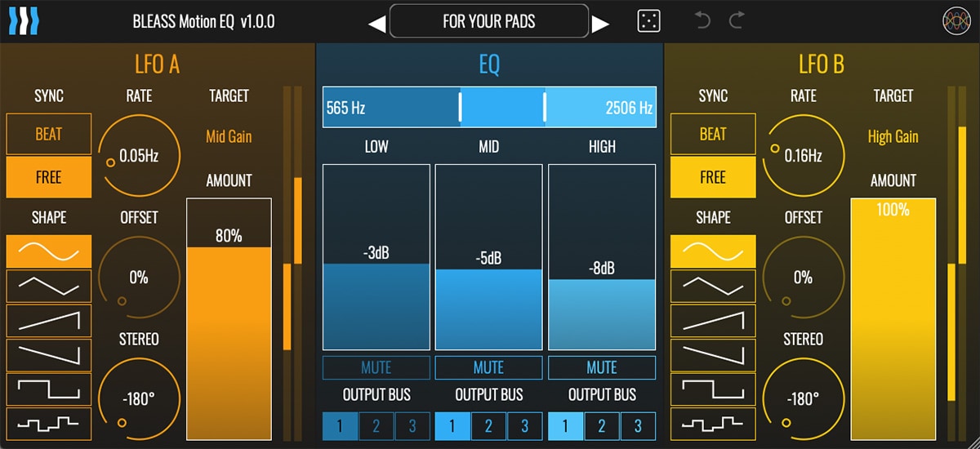The image size is (980, 449).
Task: Select ramp-down saw shape in LFO A
Action: (x=49, y=355)
